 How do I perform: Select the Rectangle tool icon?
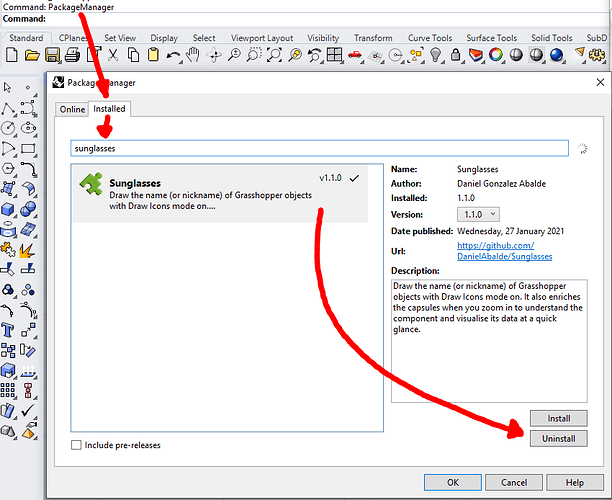point(28,149)
